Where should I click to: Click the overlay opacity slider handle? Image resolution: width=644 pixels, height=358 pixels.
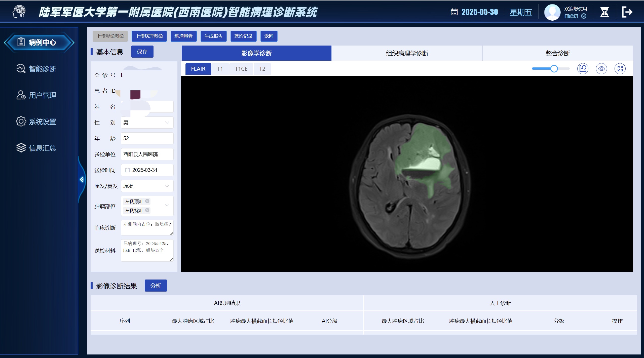pos(554,69)
